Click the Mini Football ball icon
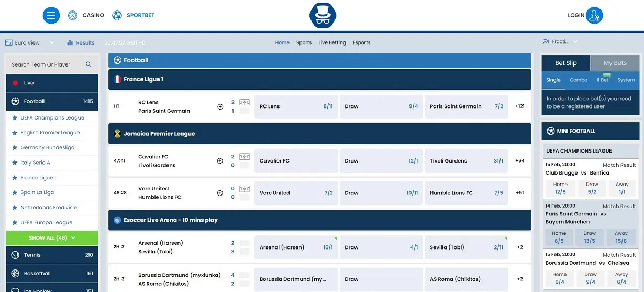 551,131
